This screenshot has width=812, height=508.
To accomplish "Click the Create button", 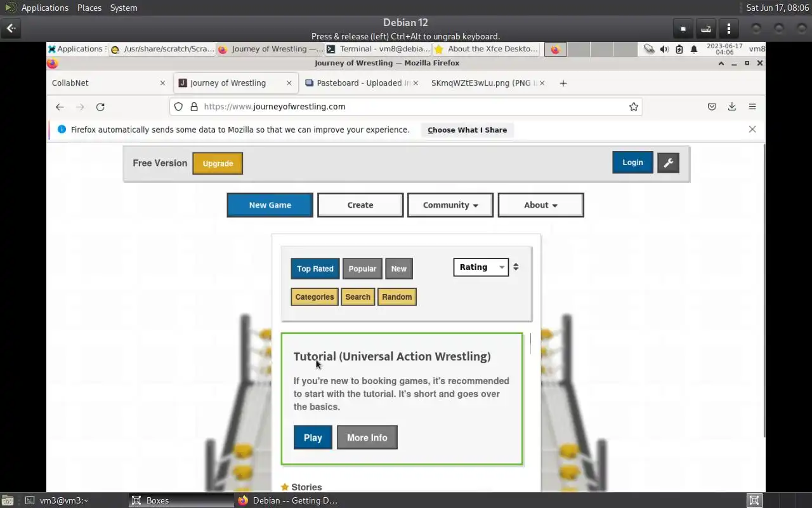I will [x=360, y=205].
